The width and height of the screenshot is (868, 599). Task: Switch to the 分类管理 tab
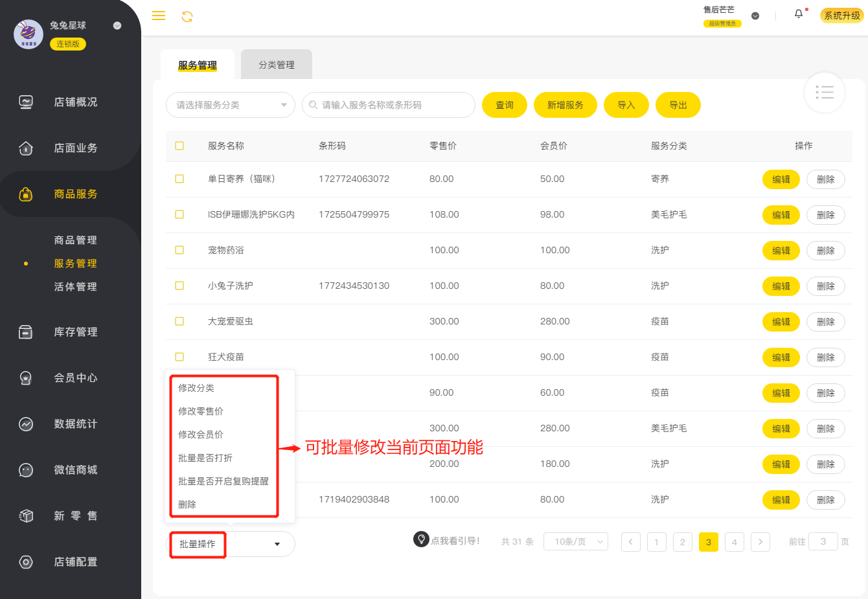pyautogui.click(x=277, y=65)
